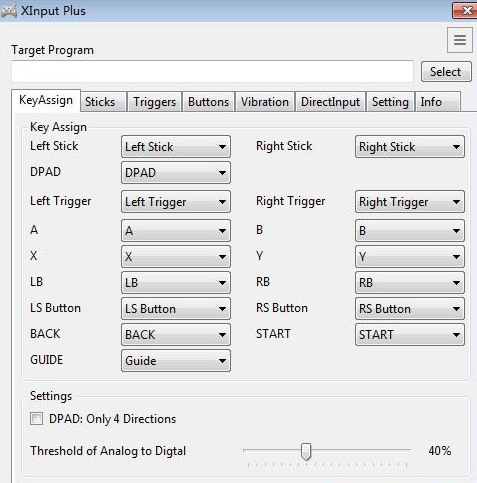Switch to the Setting tab

tap(390, 102)
